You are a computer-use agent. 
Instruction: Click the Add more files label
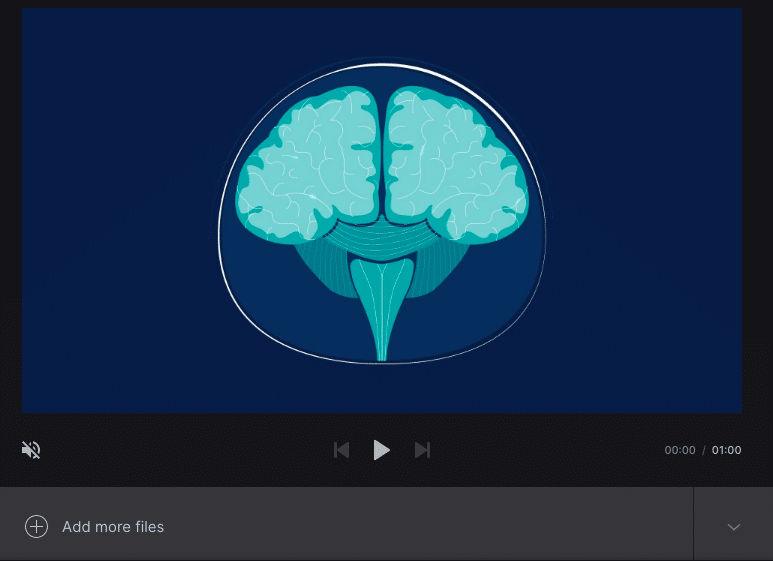[x=113, y=526]
